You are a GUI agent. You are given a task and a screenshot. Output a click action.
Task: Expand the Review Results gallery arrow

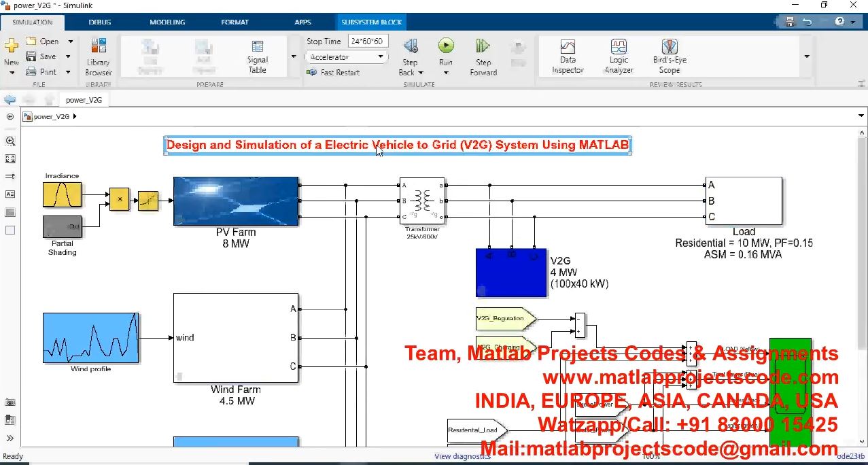pos(807,57)
